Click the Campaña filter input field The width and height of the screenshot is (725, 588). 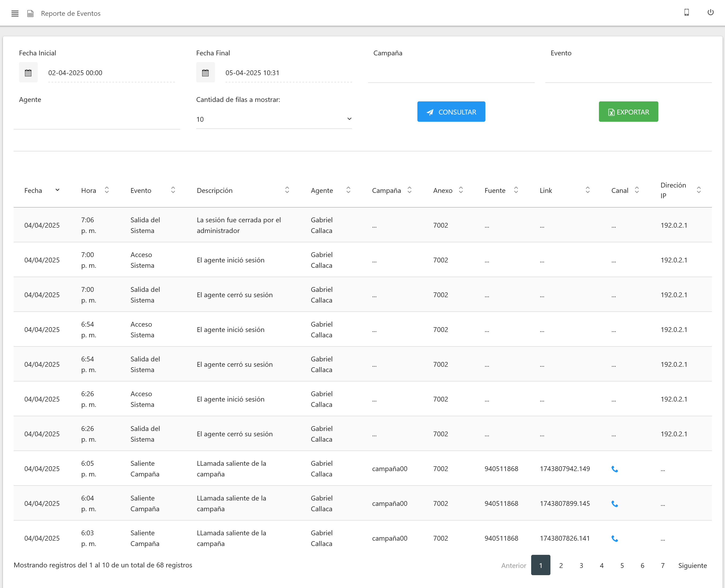pyautogui.click(x=451, y=73)
